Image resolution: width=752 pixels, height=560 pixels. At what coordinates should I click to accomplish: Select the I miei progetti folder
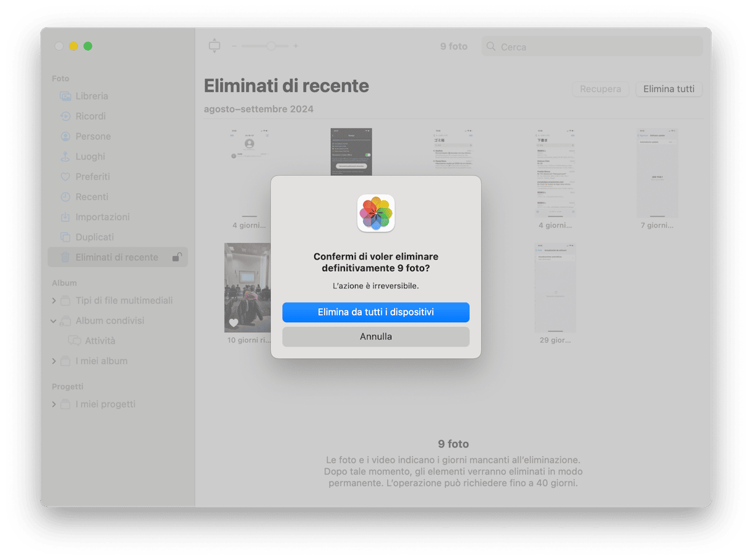pos(98,404)
